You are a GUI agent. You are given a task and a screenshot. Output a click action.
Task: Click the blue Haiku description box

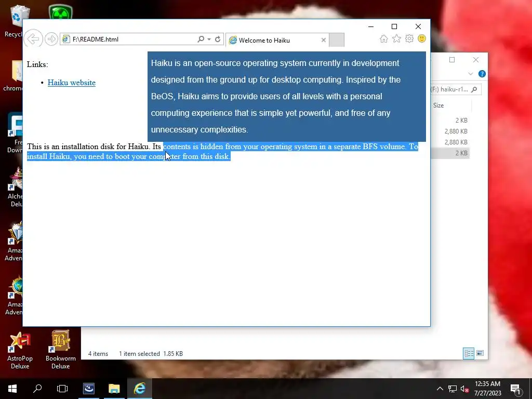[287, 96]
